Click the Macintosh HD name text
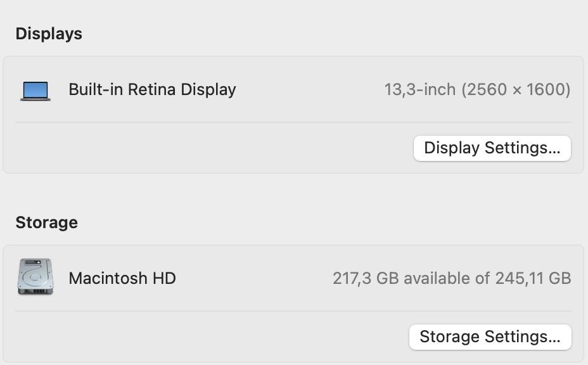This screenshot has width=588, height=365. coord(123,278)
